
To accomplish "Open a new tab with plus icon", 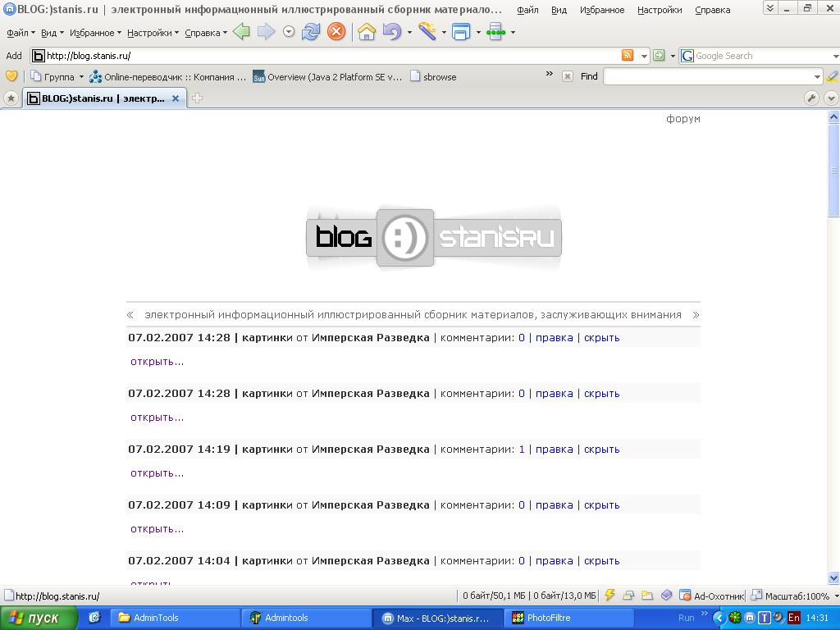I will [197, 98].
